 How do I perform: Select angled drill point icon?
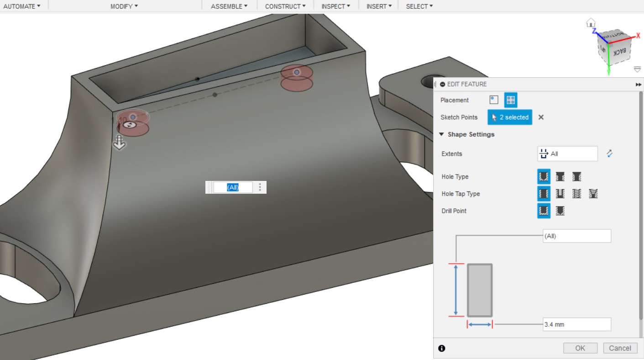pyautogui.click(x=560, y=211)
